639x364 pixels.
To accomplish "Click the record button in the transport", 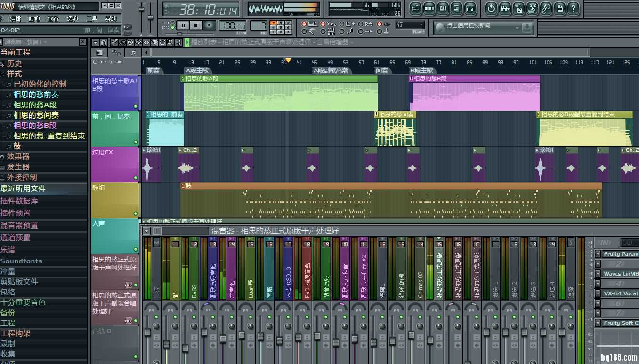I will coord(209,25).
